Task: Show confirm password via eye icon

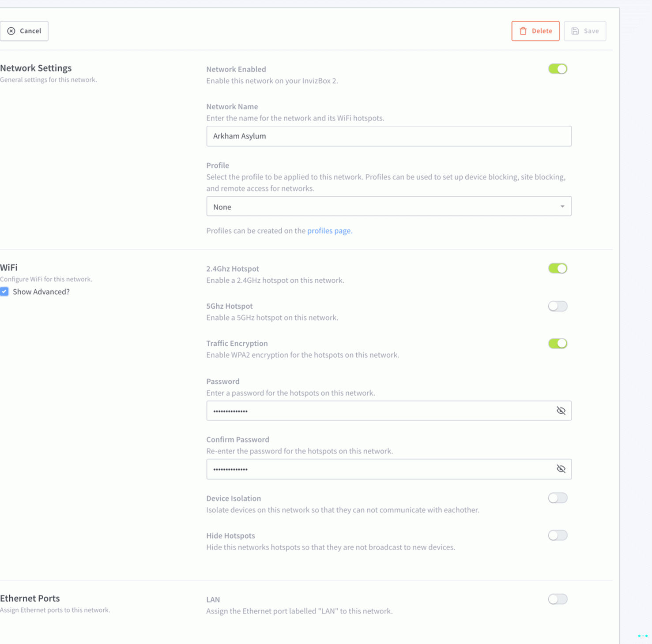Action: [561, 469]
